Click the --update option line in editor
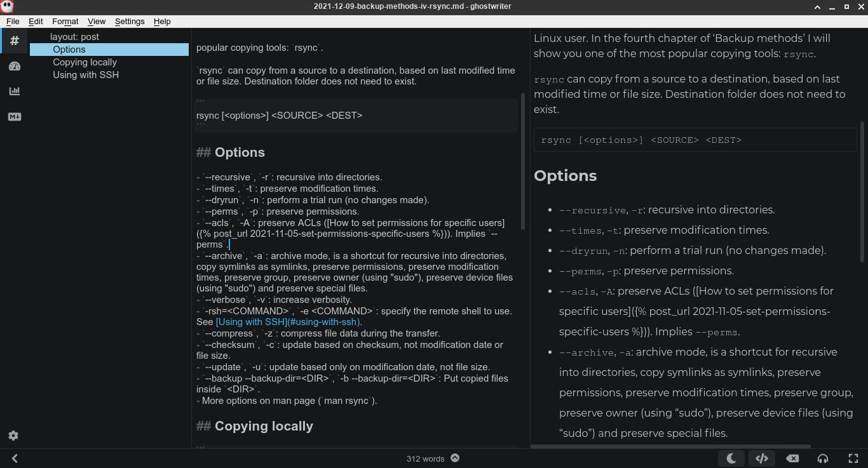This screenshot has height=468, width=868. click(x=343, y=367)
